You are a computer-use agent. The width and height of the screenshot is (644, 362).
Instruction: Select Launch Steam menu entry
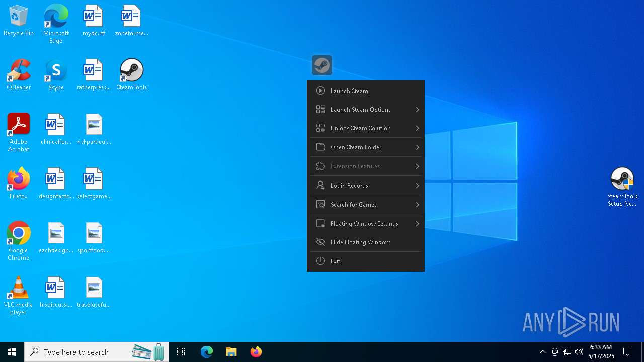tap(366, 91)
